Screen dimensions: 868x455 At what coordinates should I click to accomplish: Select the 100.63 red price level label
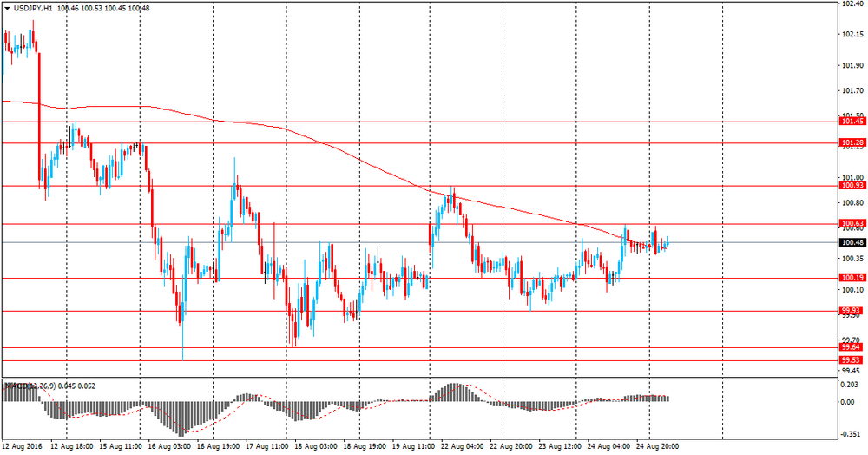click(x=852, y=224)
